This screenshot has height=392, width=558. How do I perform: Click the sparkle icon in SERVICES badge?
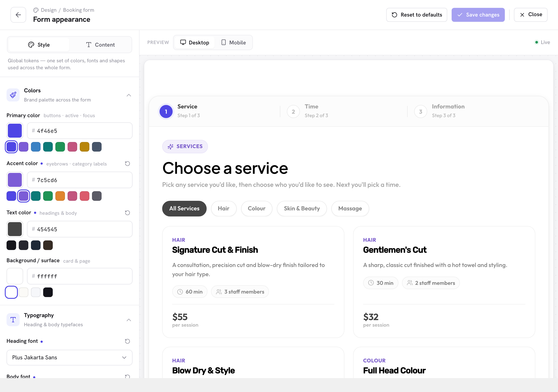point(171,146)
